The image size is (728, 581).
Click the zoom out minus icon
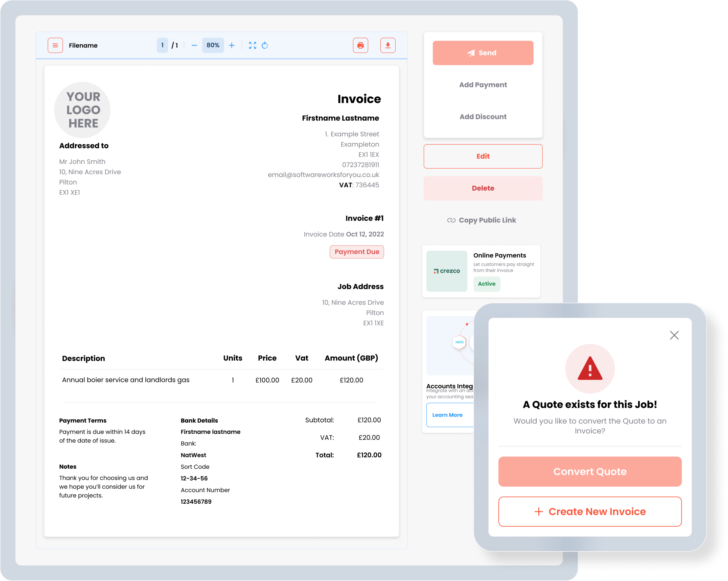tap(194, 45)
